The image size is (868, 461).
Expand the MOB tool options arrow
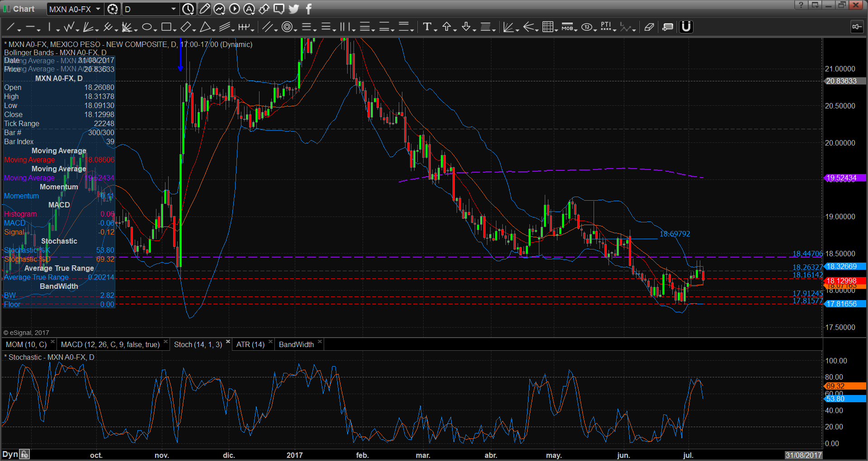[x=576, y=30]
